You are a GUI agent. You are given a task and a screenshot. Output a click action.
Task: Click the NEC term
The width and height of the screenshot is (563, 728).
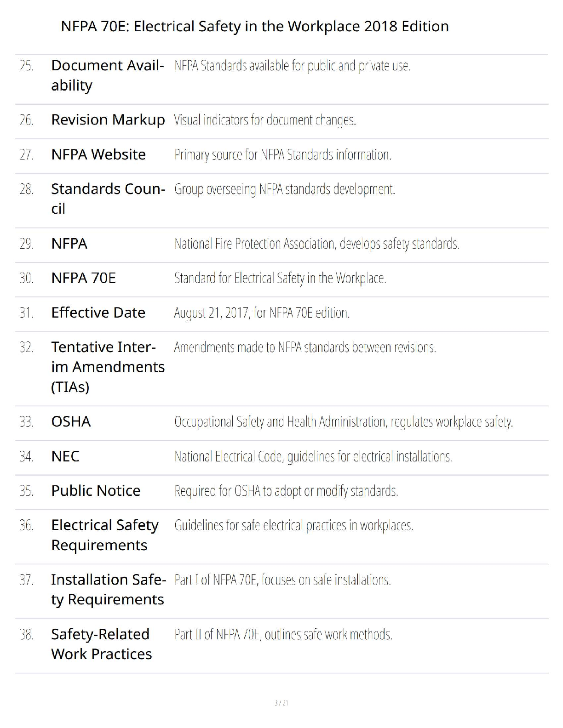[x=65, y=456]
